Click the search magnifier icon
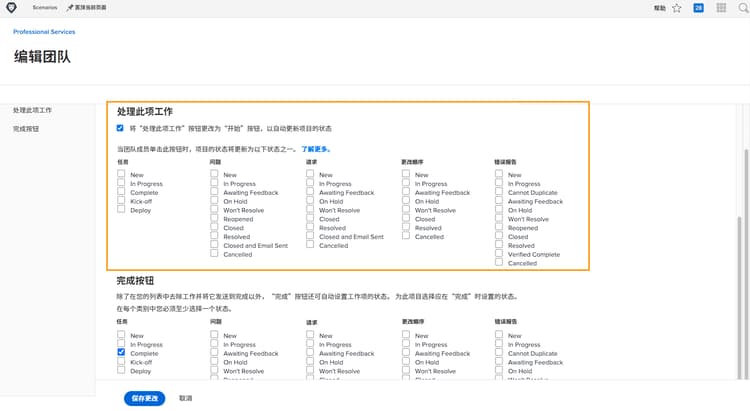750x411 pixels. [744, 8]
